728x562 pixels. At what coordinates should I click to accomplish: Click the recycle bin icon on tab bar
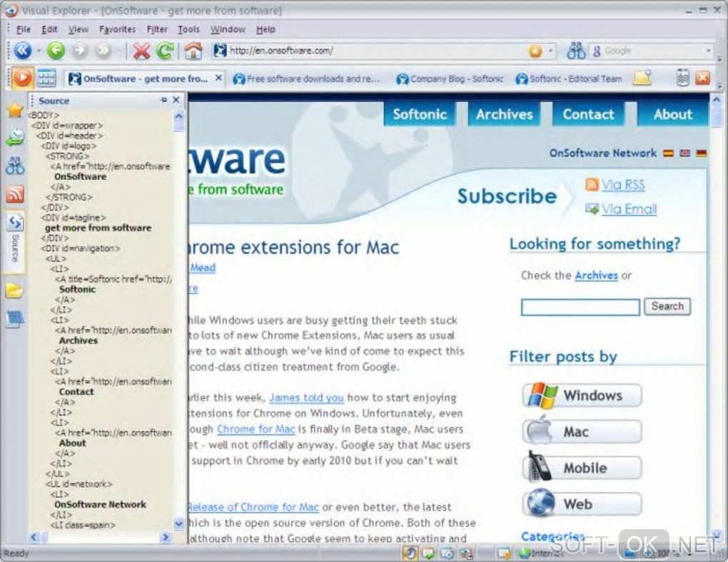click(682, 78)
